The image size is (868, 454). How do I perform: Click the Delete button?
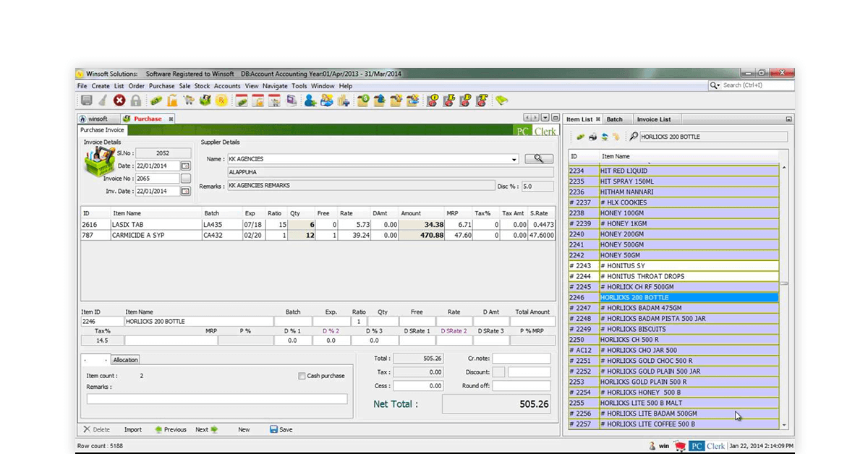97,429
